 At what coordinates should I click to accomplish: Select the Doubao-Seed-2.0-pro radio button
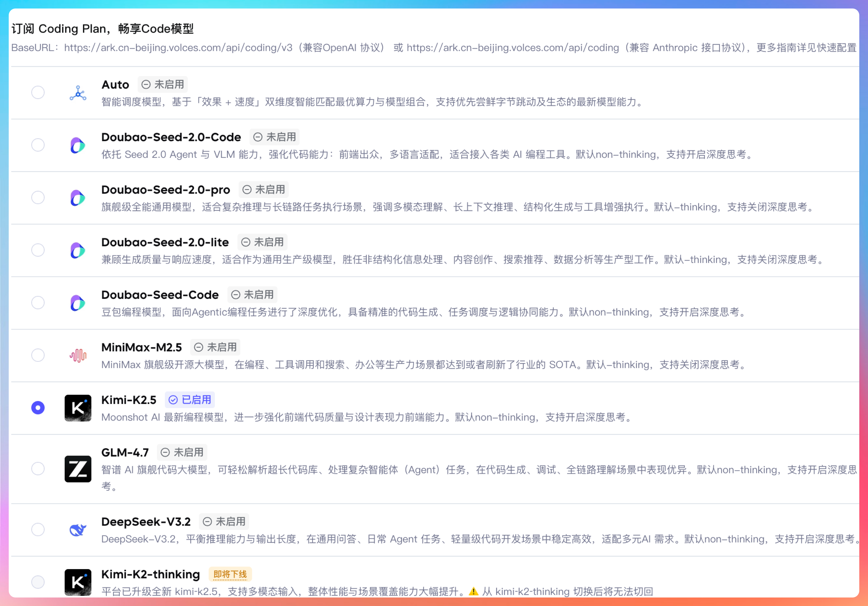pyautogui.click(x=38, y=198)
